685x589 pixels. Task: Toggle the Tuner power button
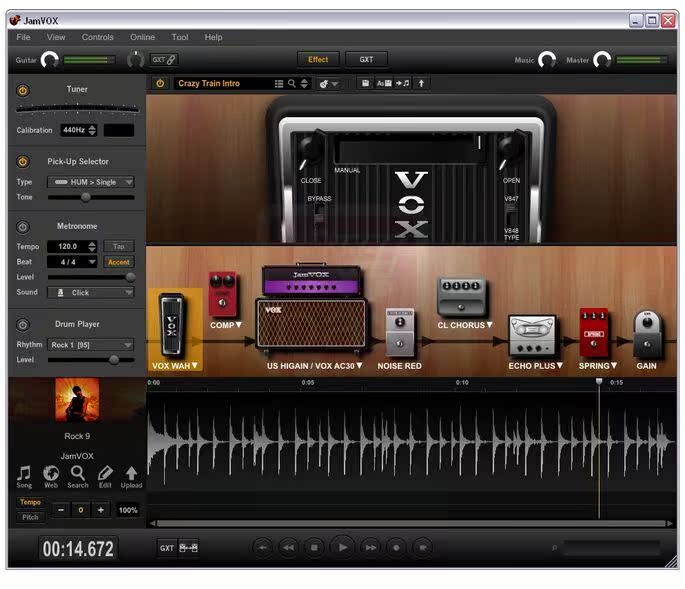(23, 90)
